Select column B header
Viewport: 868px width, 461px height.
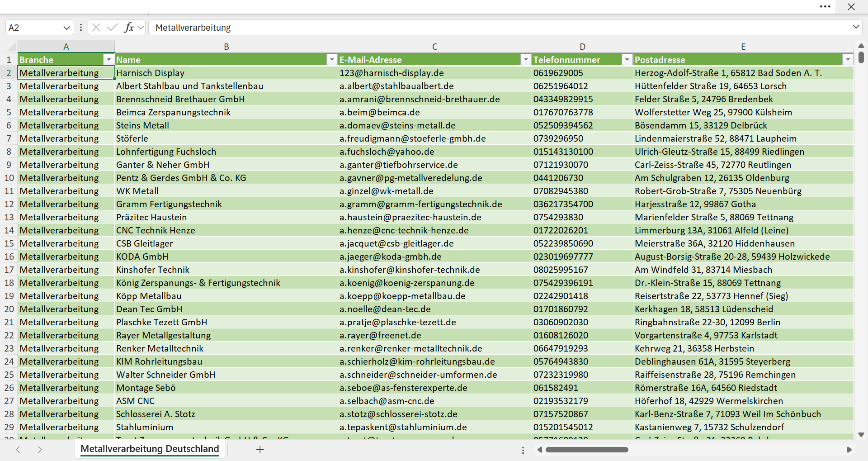tap(226, 47)
